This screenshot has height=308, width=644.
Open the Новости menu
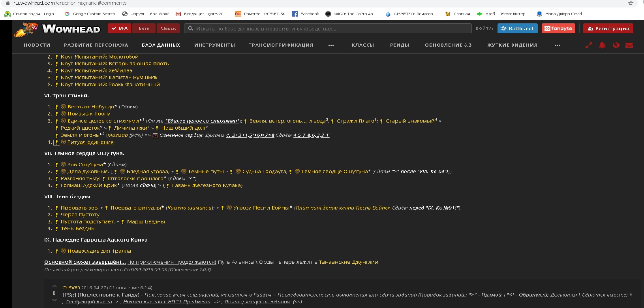tap(37, 45)
